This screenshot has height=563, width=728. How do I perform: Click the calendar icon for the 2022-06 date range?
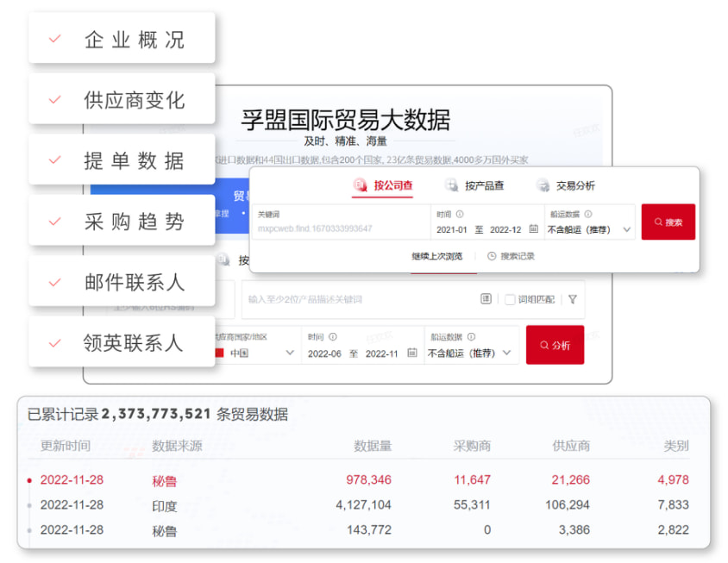pyautogui.click(x=411, y=352)
